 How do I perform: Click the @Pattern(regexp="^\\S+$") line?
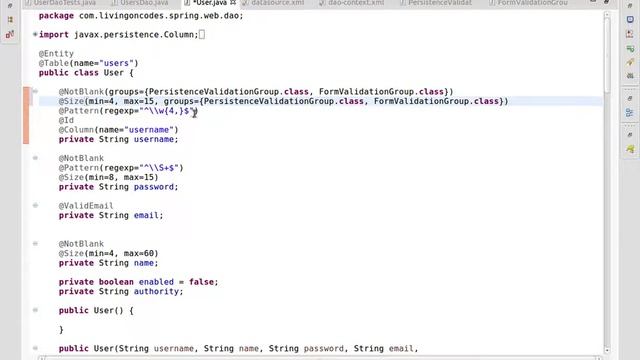click(121, 168)
